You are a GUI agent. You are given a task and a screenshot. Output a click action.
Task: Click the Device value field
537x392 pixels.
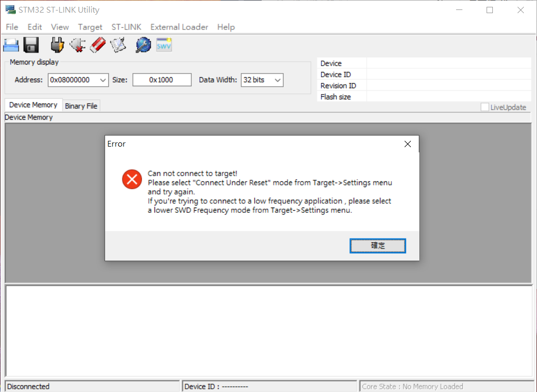(449, 64)
